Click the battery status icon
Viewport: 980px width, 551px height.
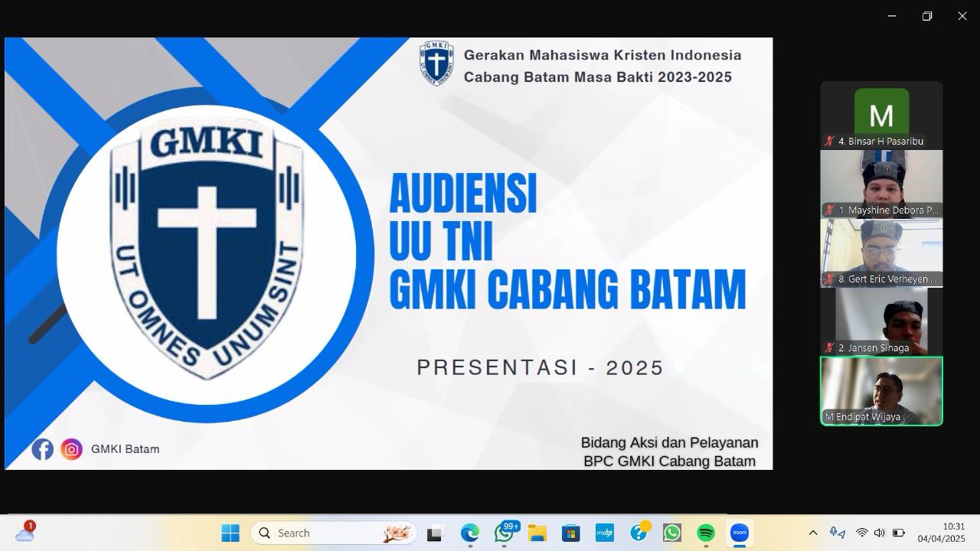[898, 533]
